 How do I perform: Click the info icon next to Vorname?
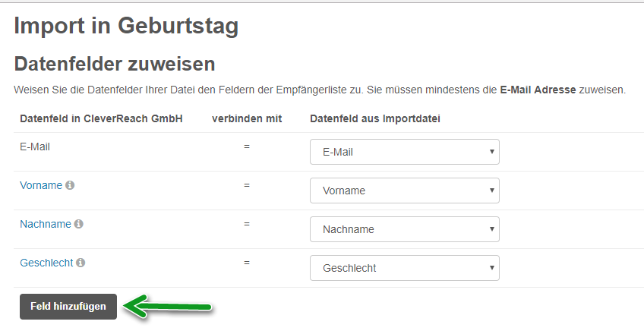click(x=71, y=185)
